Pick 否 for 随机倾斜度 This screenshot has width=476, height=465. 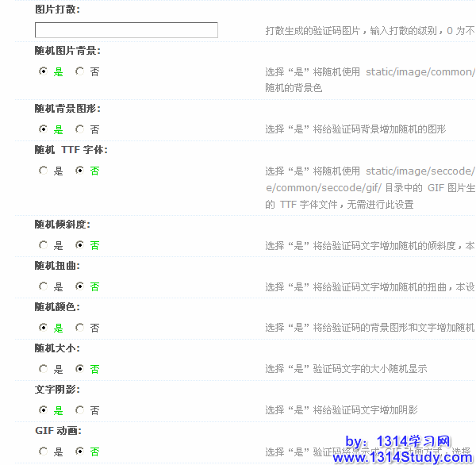click(x=79, y=245)
